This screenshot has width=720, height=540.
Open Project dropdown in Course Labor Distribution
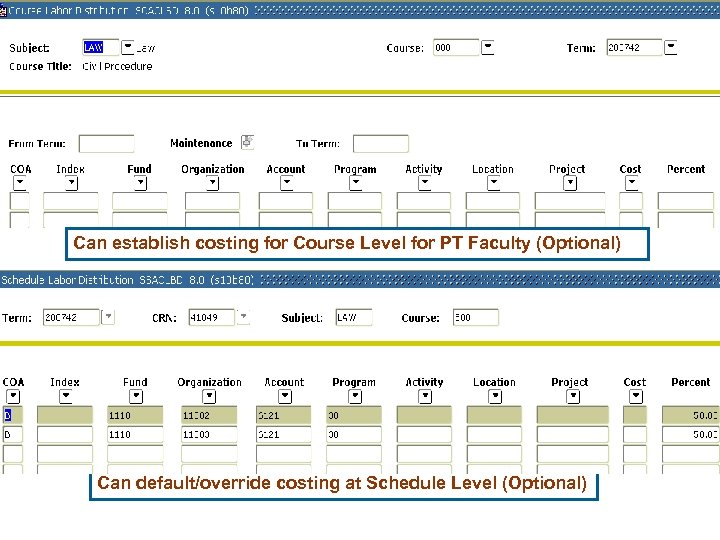point(570,183)
